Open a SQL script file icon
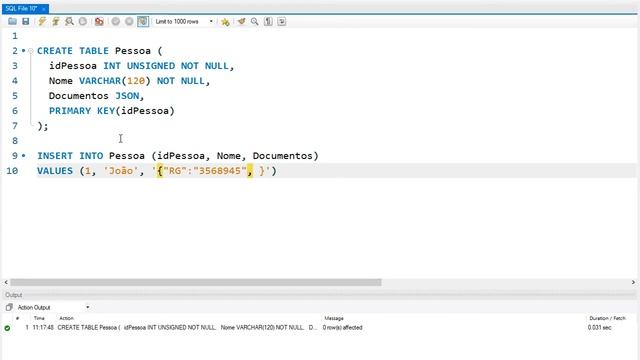Viewport: 640px width, 360px height. [x=12, y=21]
